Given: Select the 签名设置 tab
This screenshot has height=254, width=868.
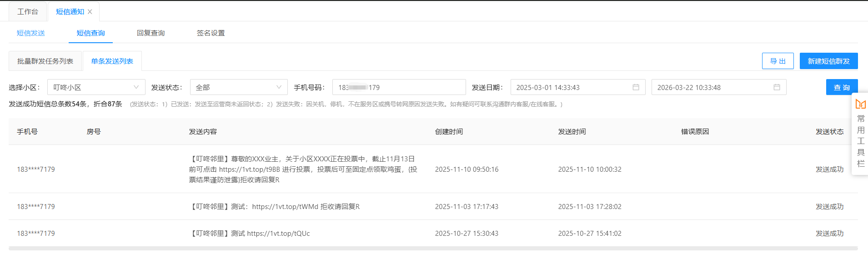Looking at the screenshot, I should click(x=211, y=33).
